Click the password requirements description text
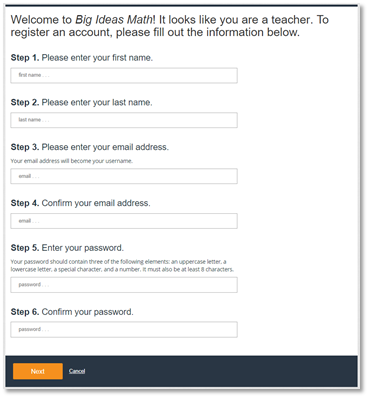 tap(122, 265)
